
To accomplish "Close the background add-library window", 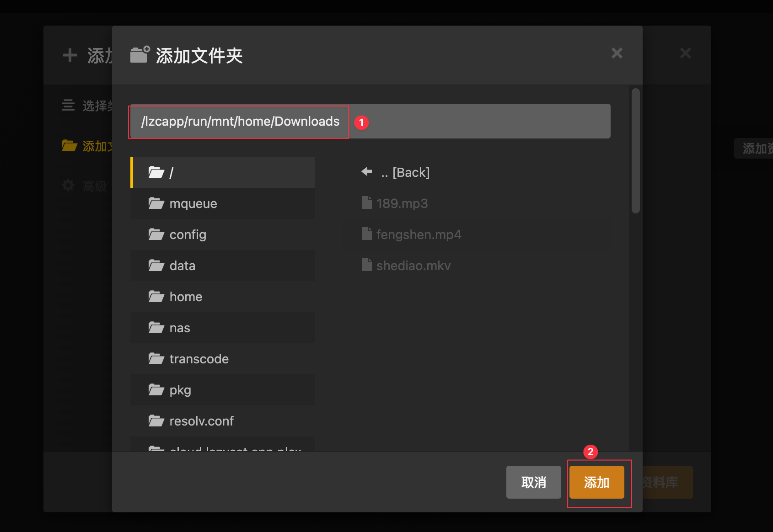I will coord(685,53).
